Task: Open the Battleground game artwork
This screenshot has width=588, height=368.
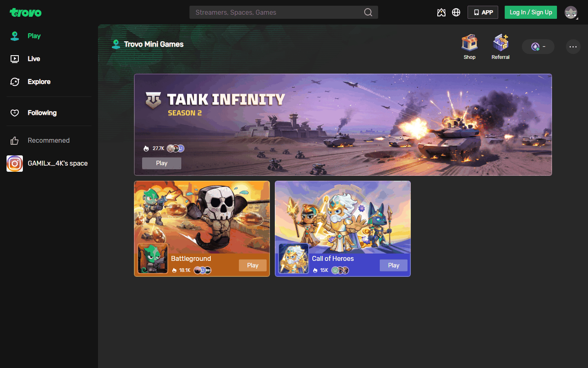Action: click(x=202, y=217)
